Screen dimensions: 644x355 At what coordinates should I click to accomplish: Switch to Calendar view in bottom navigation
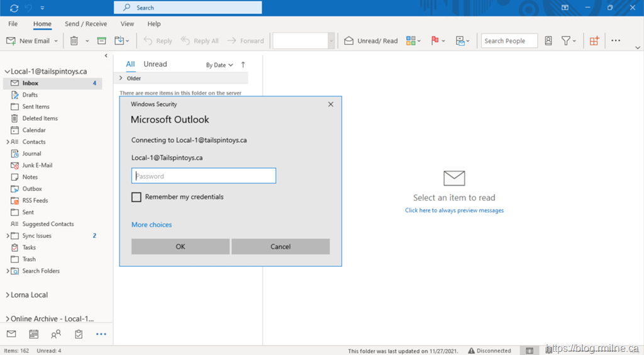[34, 334]
